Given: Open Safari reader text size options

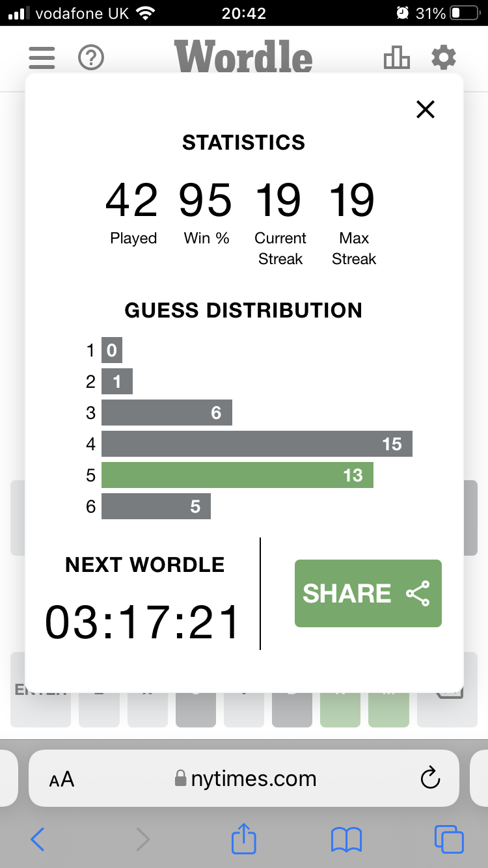Looking at the screenshot, I should tap(62, 780).
